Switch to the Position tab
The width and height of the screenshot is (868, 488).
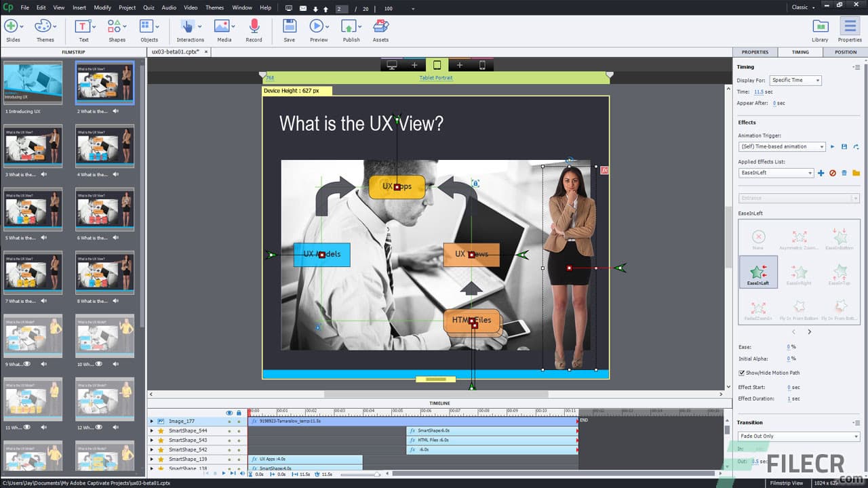click(846, 52)
